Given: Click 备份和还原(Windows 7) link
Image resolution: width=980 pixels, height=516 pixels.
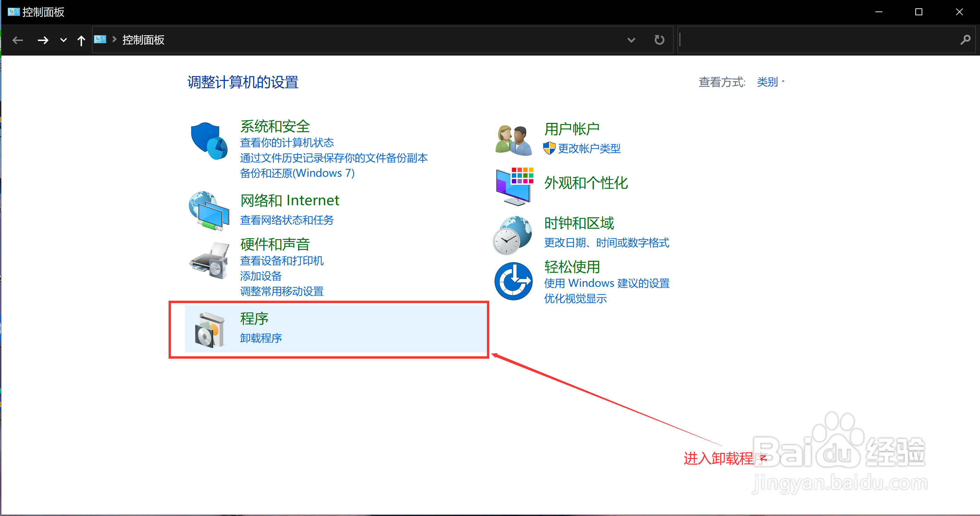Looking at the screenshot, I should click(297, 173).
